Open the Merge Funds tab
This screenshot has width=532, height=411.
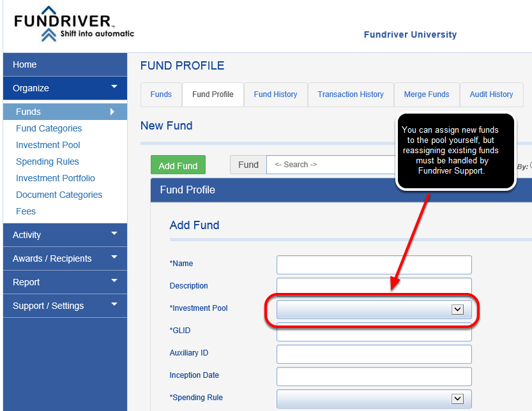click(x=427, y=94)
